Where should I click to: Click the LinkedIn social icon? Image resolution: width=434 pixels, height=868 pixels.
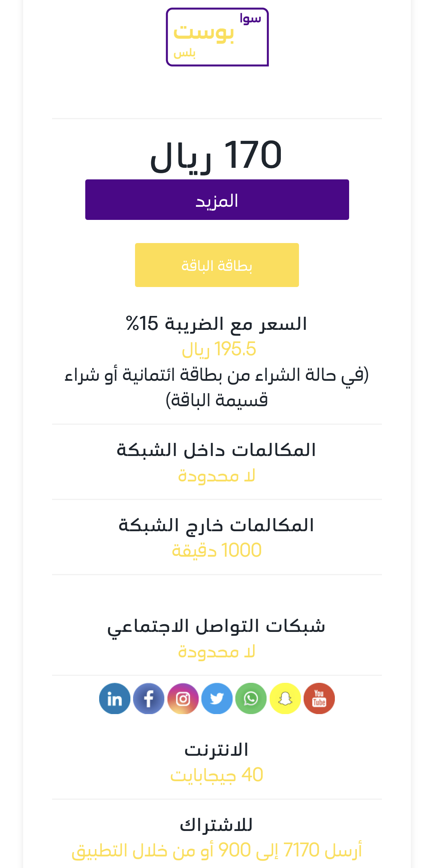115,699
